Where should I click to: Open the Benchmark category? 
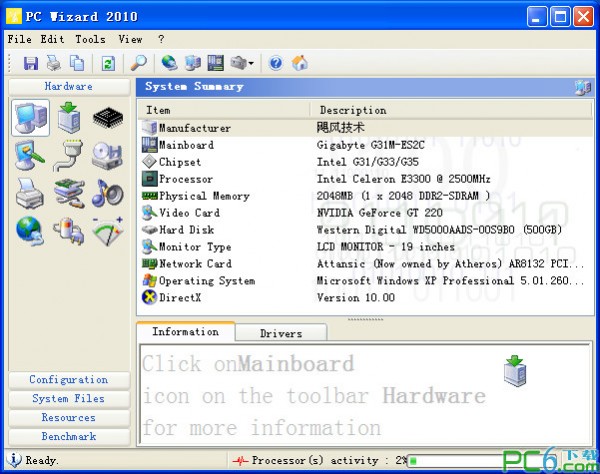tap(69, 436)
